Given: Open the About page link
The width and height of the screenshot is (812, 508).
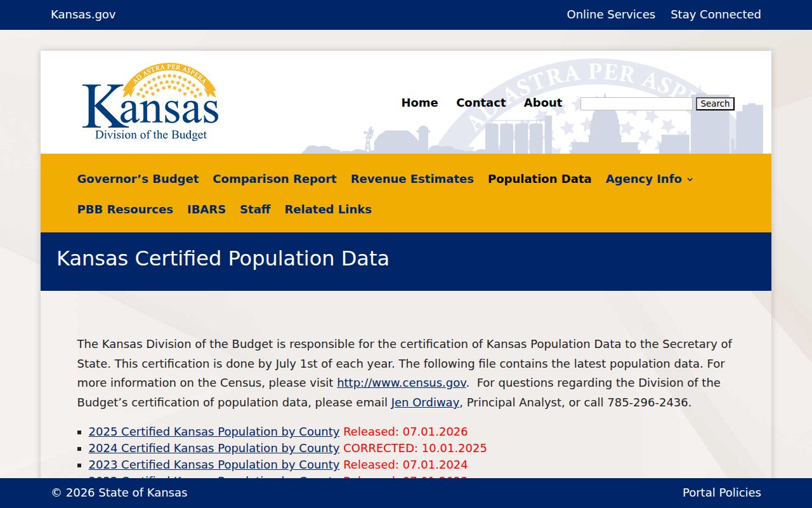Looking at the screenshot, I should [543, 103].
